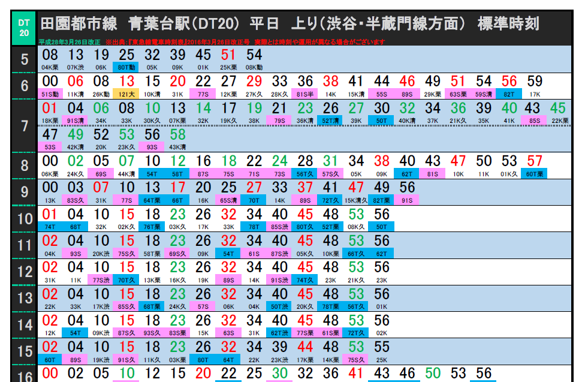The width and height of the screenshot is (588, 382).
Task: Click the blue 70T久 train code
Action: point(126,280)
